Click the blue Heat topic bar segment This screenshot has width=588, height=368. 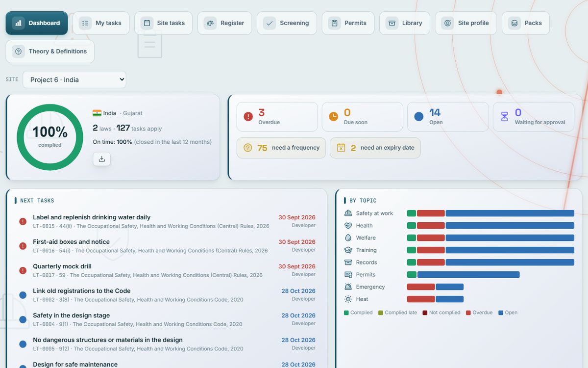(x=450, y=299)
